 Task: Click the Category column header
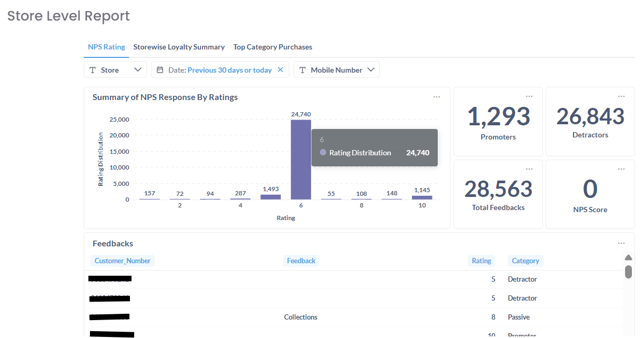pos(525,261)
